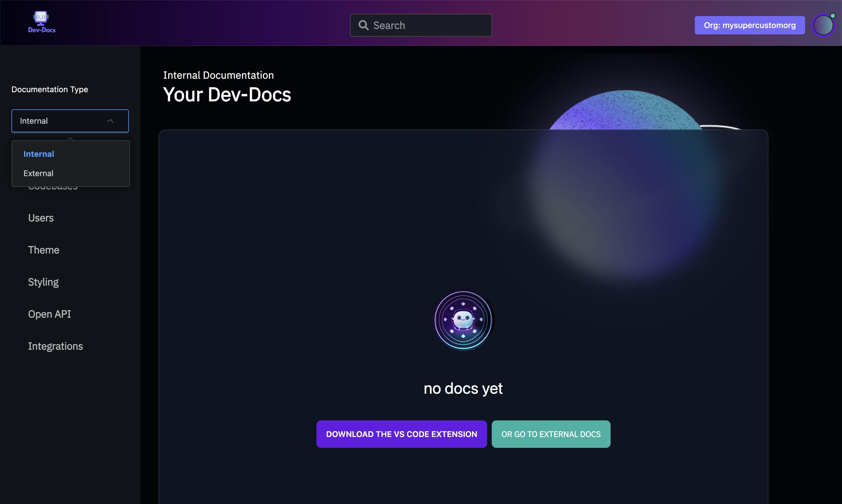Select Internal from the documentation type list
Viewport: 842px width, 504px height.
point(38,154)
